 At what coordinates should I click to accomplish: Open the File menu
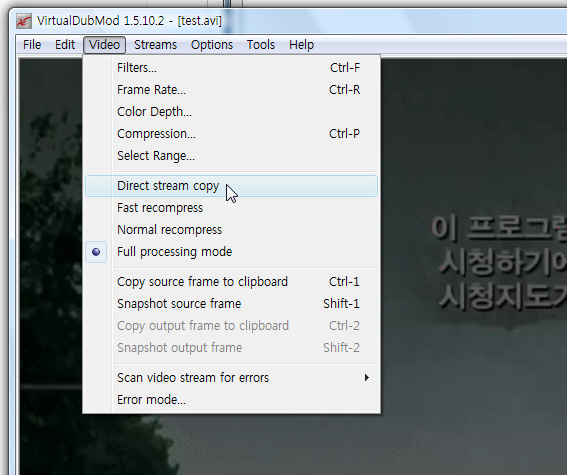point(32,45)
